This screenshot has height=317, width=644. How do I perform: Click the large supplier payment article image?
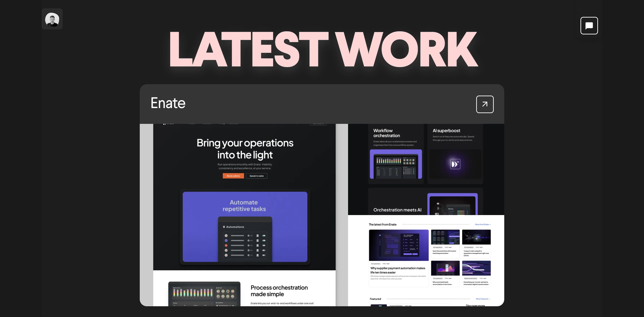coord(399,246)
